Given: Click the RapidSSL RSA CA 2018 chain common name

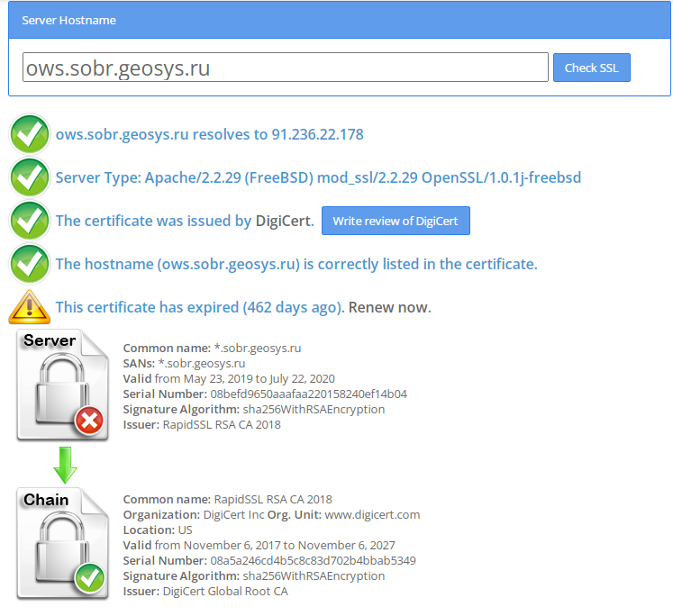Looking at the screenshot, I should pos(273,499).
